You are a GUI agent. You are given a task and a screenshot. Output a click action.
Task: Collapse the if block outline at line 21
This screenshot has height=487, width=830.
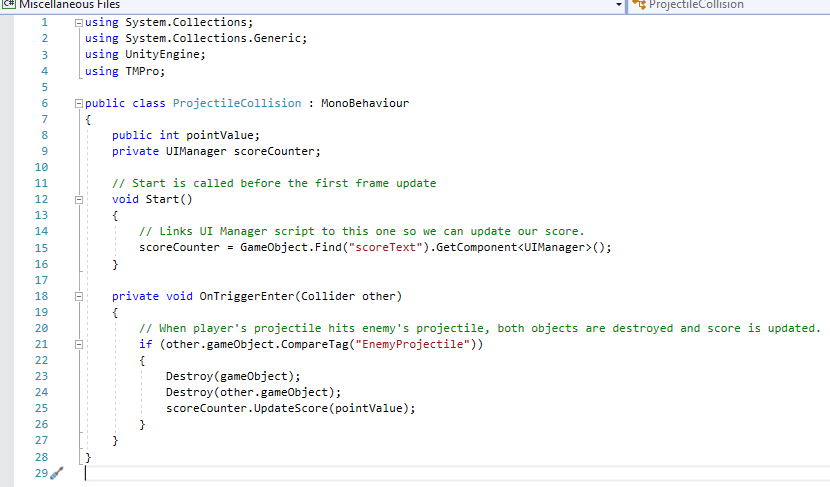pos(79,345)
